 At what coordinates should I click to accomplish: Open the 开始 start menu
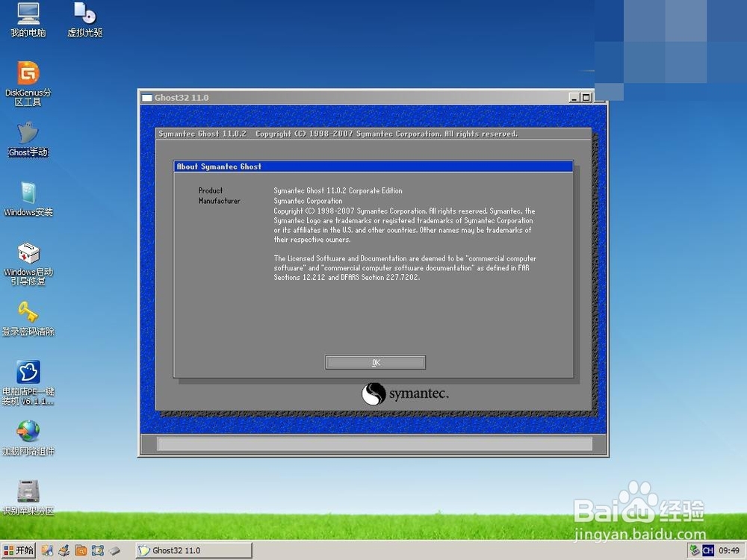[19, 550]
